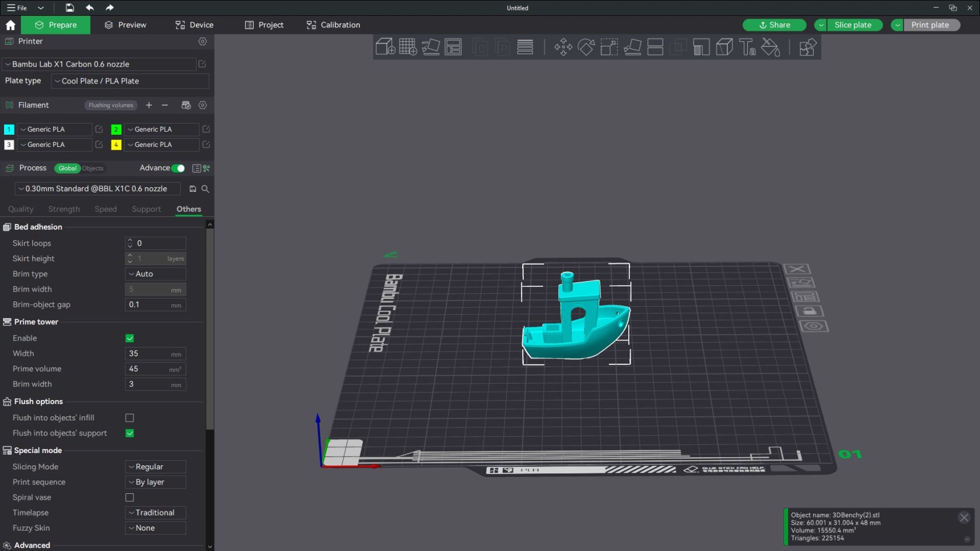Select the Move tool

[x=563, y=47]
